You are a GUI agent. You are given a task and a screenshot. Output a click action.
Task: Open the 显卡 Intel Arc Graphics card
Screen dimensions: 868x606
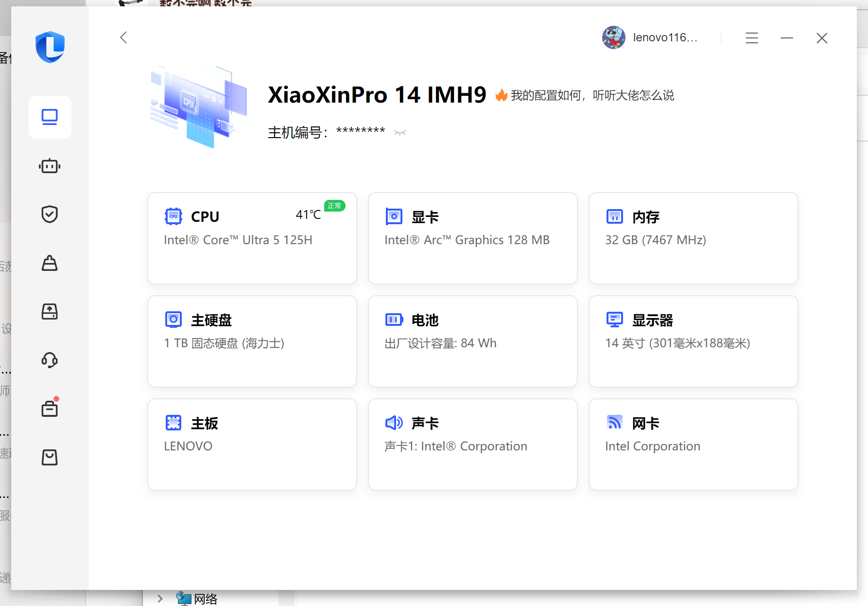pos(473,238)
